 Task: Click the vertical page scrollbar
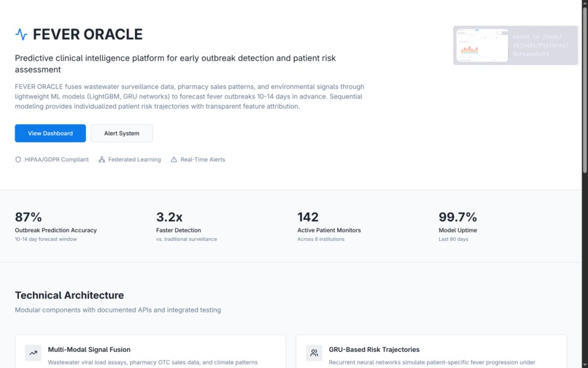(x=584, y=88)
